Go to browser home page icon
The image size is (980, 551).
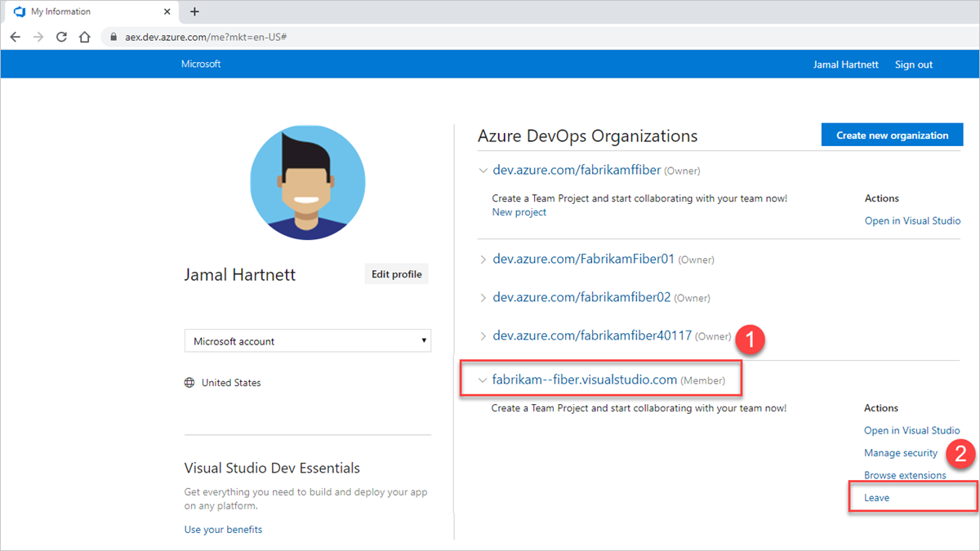84,37
